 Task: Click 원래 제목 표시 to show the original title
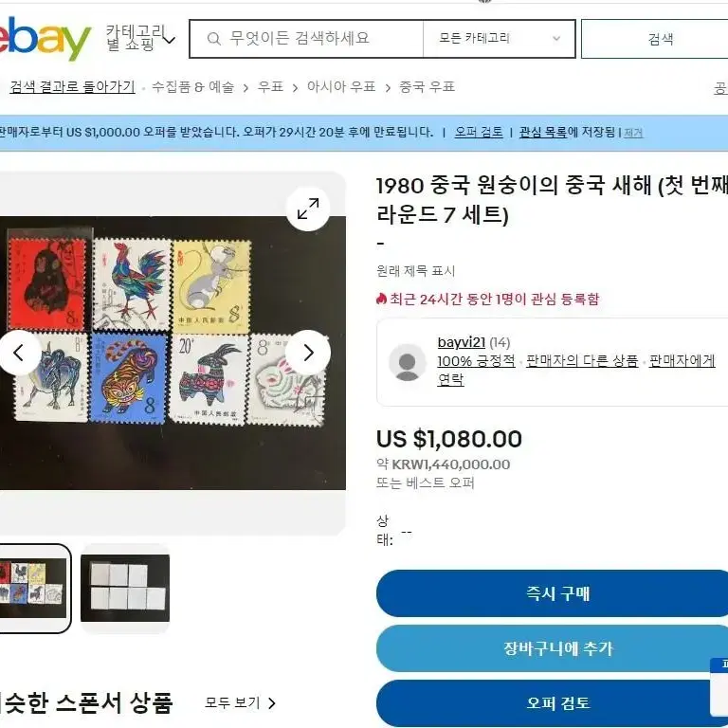point(415,271)
